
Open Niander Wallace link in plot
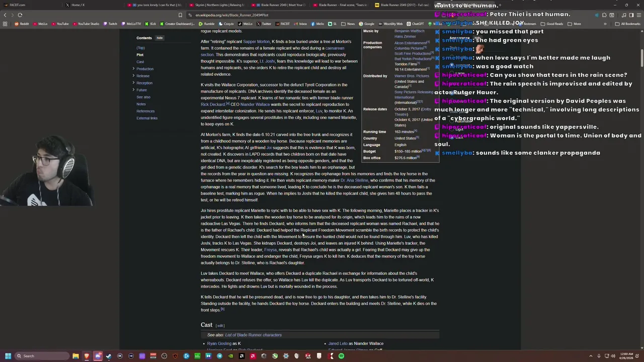coord(255,105)
